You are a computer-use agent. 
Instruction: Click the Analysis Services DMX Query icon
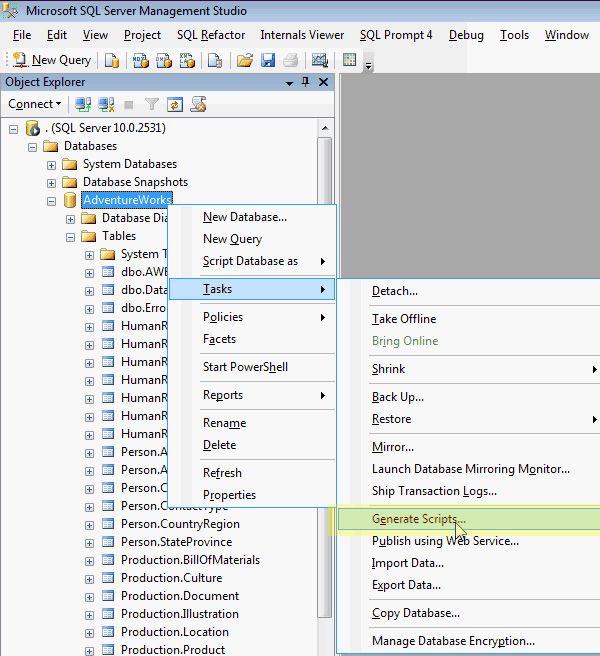click(164, 60)
